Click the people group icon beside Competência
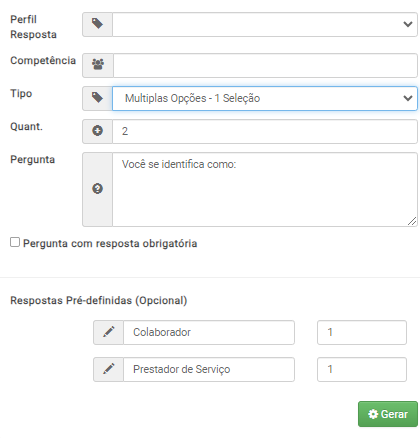The width and height of the screenshot is (420, 438). pos(98,64)
